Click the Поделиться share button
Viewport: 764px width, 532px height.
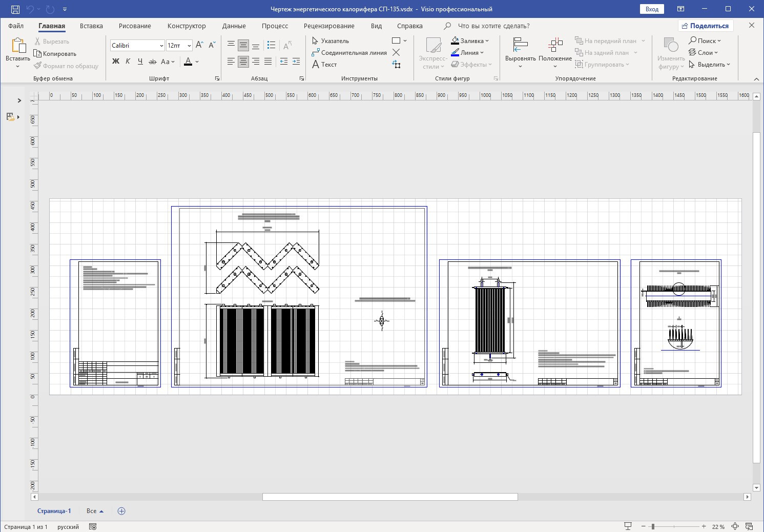coord(705,26)
